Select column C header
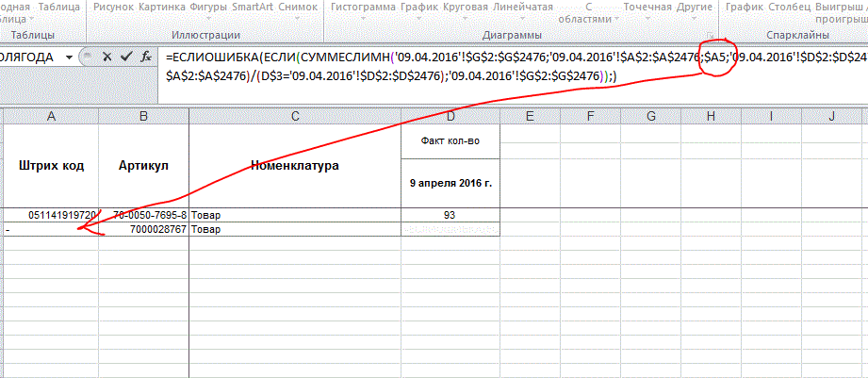Screen dimensions: 868x378 [295, 116]
